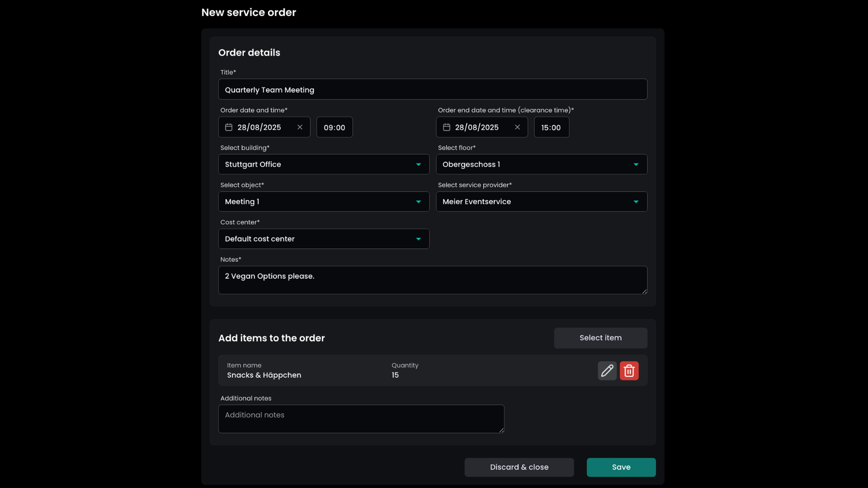Click the 15:00 end time field
The width and height of the screenshot is (868, 488).
(x=551, y=127)
